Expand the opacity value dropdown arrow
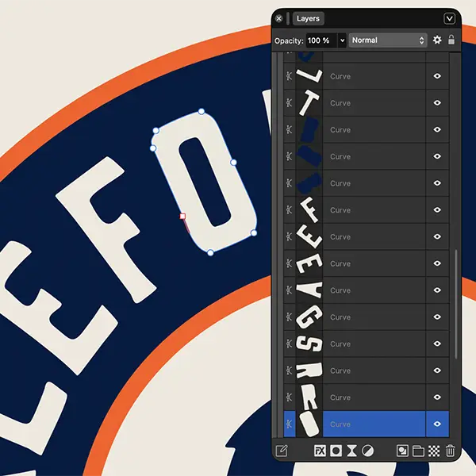The width and height of the screenshot is (476, 476). [x=343, y=40]
